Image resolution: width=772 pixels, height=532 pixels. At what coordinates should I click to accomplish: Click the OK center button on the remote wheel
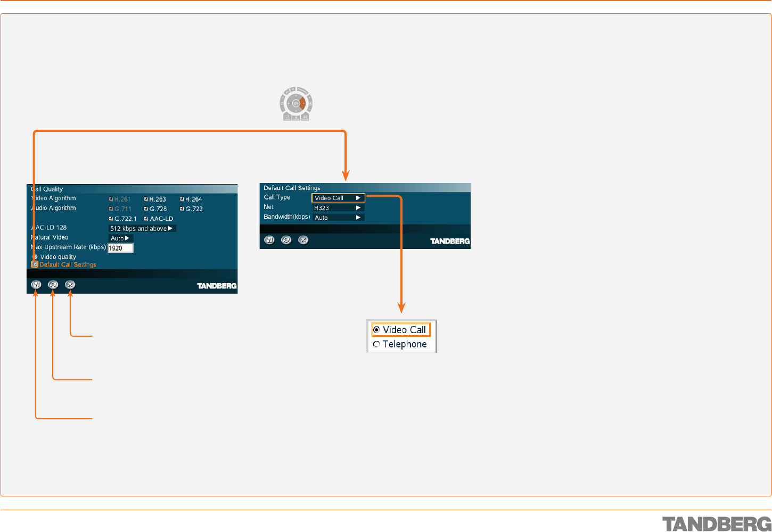tap(296, 103)
